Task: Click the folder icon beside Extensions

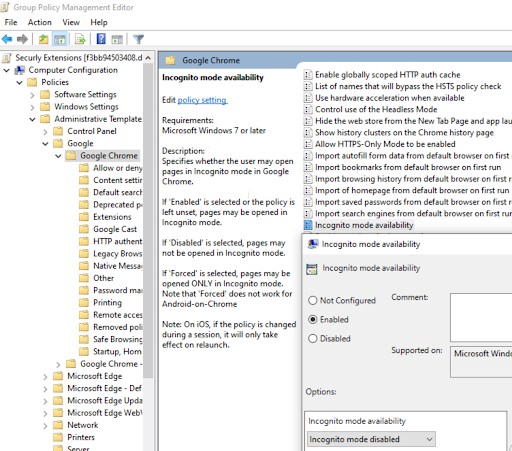Action: [84, 217]
